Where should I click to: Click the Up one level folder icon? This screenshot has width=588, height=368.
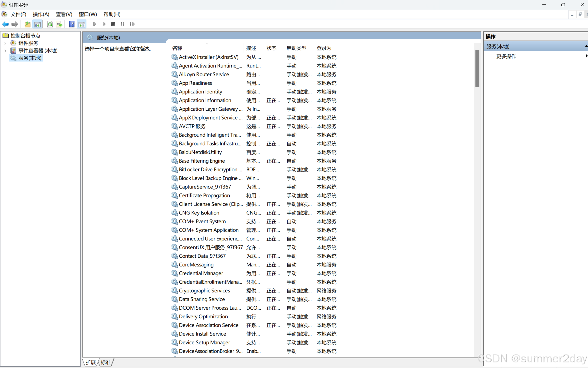tap(27, 24)
